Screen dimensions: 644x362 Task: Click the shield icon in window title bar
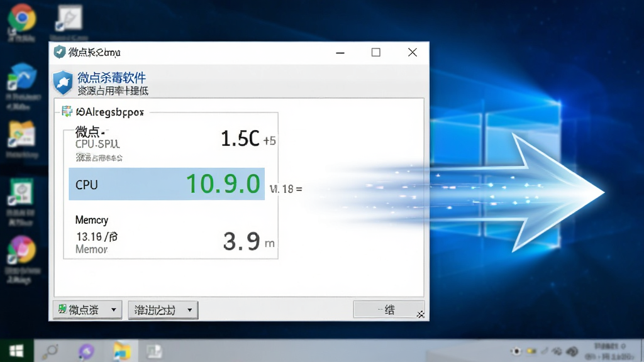60,52
